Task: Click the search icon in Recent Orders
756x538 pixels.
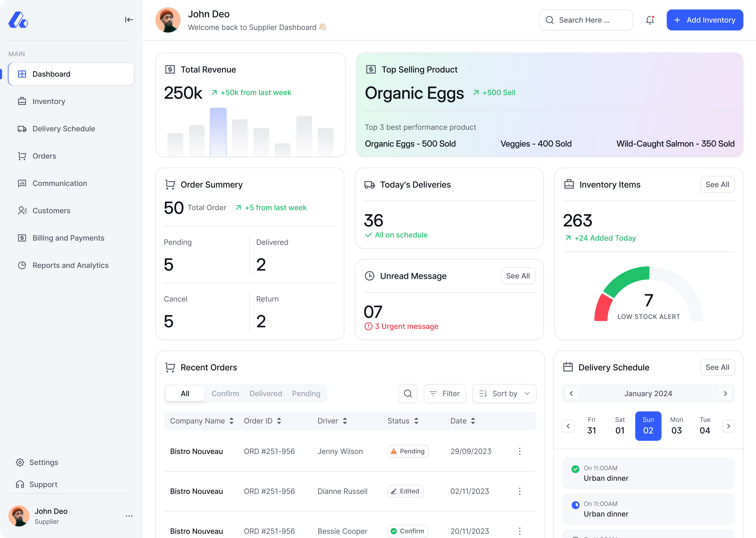Action: point(408,394)
